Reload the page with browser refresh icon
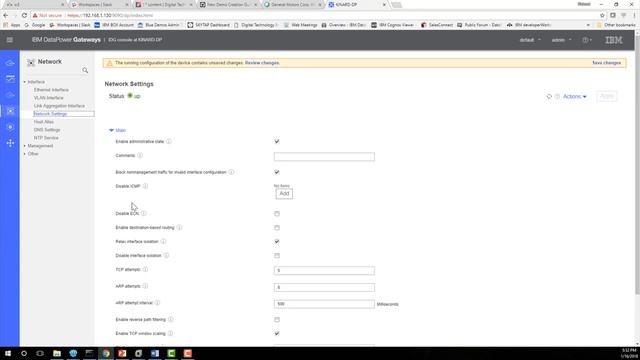 click(24, 15)
